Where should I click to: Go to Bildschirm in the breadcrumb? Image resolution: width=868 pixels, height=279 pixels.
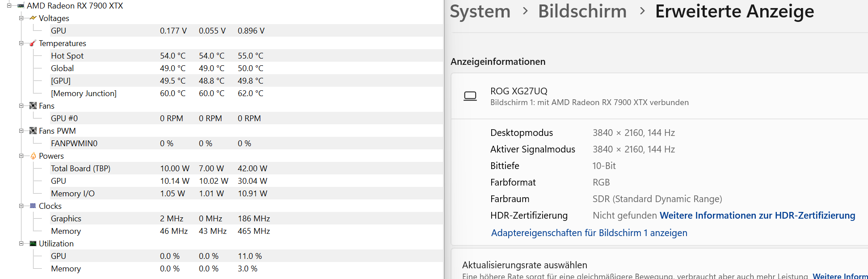(582, 11)
